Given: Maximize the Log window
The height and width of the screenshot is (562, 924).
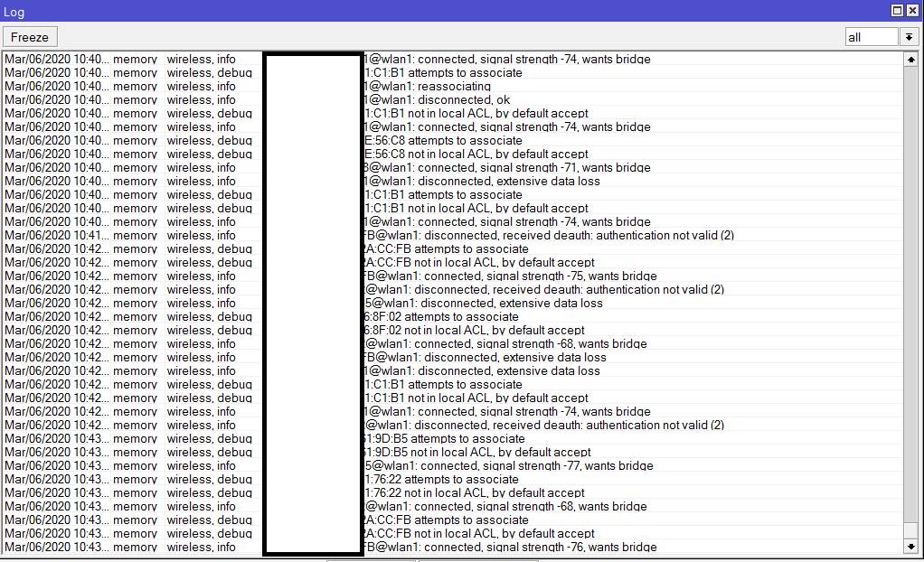Looking at the screenshot, I should point(897,11).
